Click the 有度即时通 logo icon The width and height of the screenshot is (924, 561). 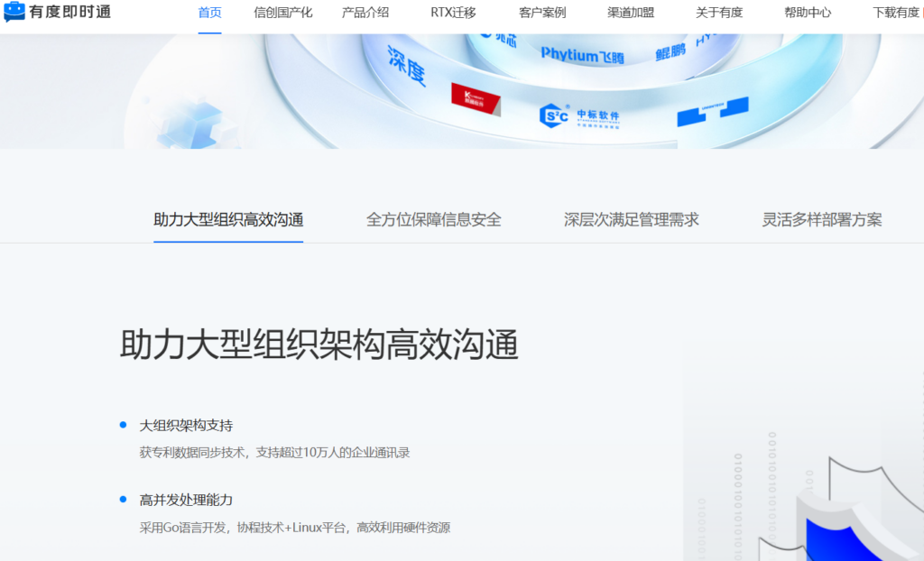(x=14, y=13)
